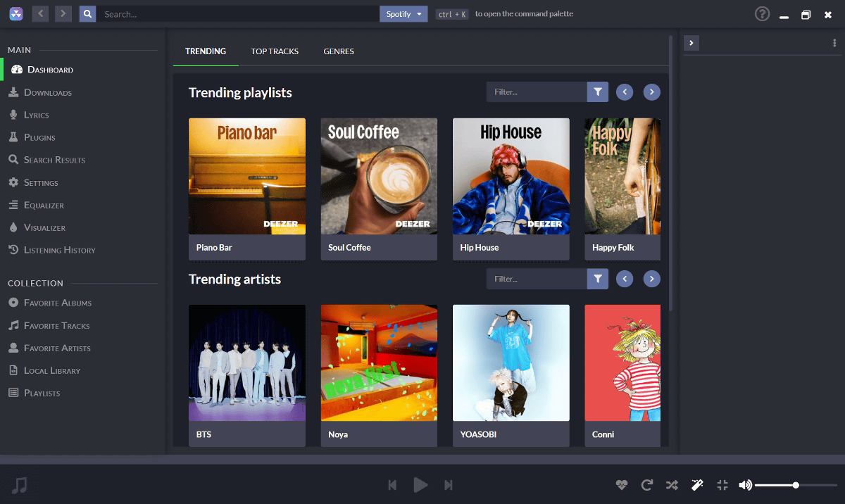The height and width of the screenshot is (504, 845).
Task: Open the Conni artist card
Action: coord(622,376)
